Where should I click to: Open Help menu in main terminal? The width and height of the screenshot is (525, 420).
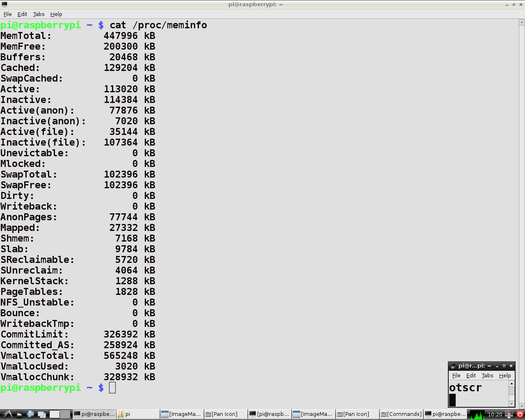coord(56,14)
